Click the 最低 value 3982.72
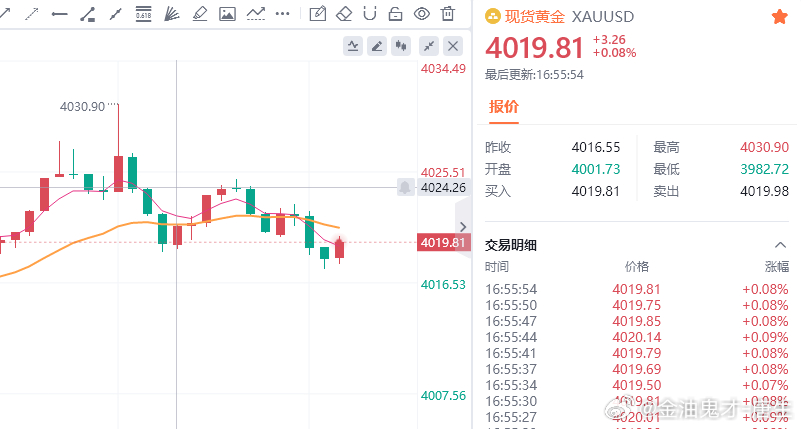Screen dimensions: 801x429 [764, 169]
